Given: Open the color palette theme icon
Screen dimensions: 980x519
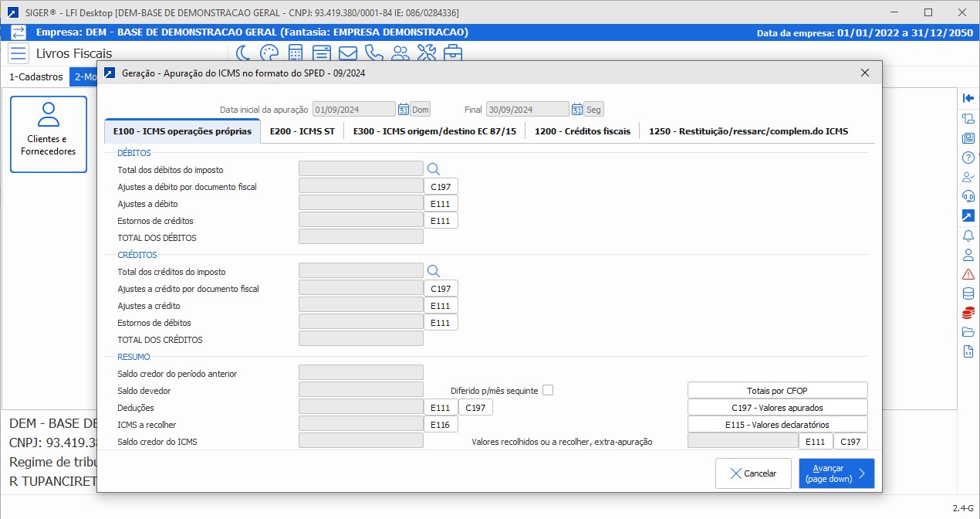Looking at the screenshot, I should 269,53.
